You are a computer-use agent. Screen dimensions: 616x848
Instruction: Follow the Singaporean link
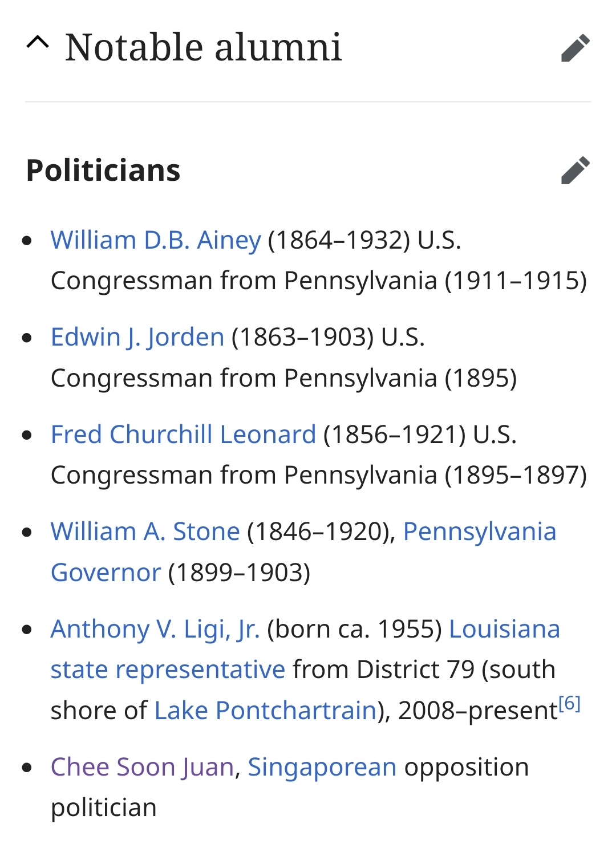coord(322,767)
